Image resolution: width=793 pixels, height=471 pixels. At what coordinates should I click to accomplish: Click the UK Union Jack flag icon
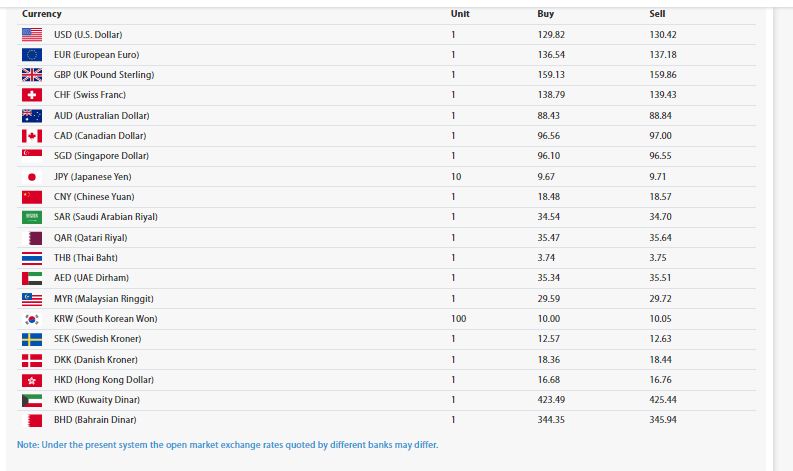point(32,75)
